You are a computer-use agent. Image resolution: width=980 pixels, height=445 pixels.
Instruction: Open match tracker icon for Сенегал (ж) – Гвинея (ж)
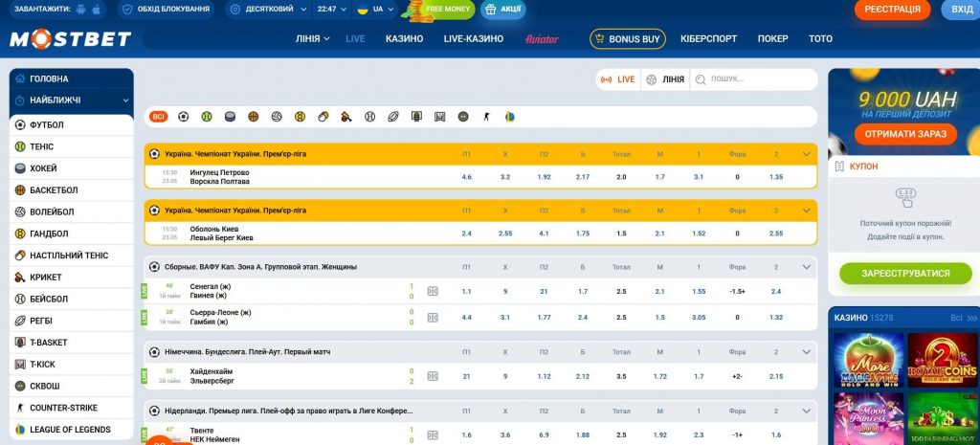[433, 291]
